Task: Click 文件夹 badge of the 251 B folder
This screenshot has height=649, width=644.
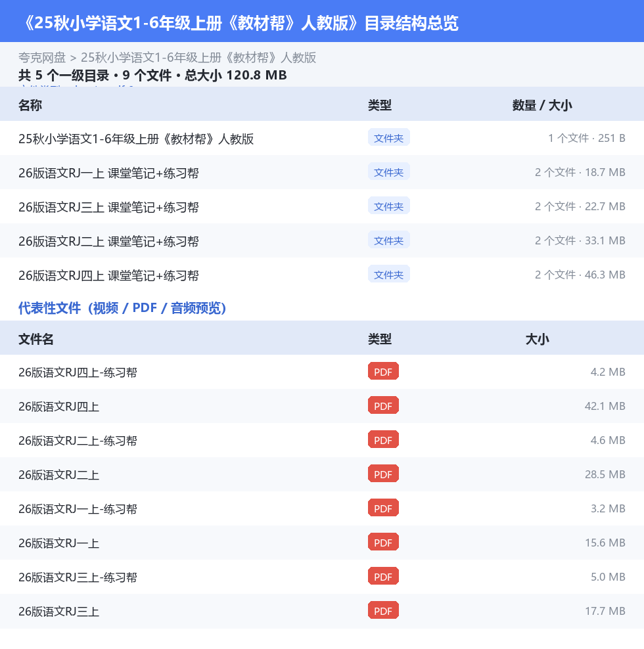Action: 389,137
